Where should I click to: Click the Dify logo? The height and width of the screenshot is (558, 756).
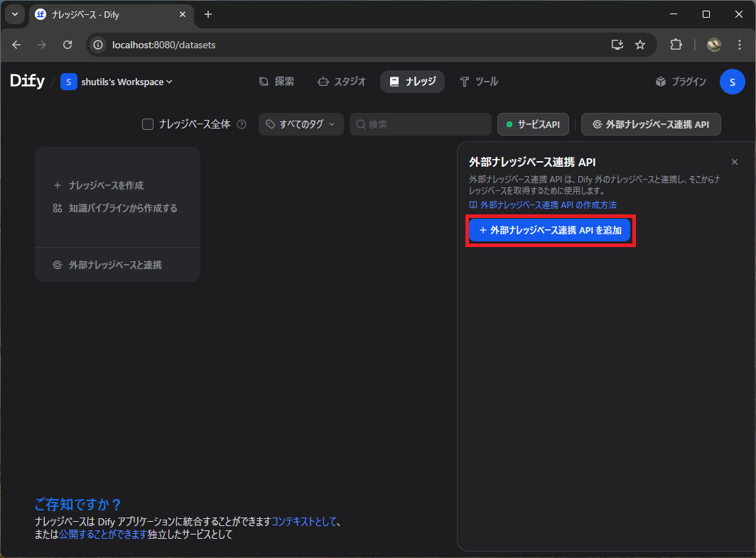click(x=26, y=81)
